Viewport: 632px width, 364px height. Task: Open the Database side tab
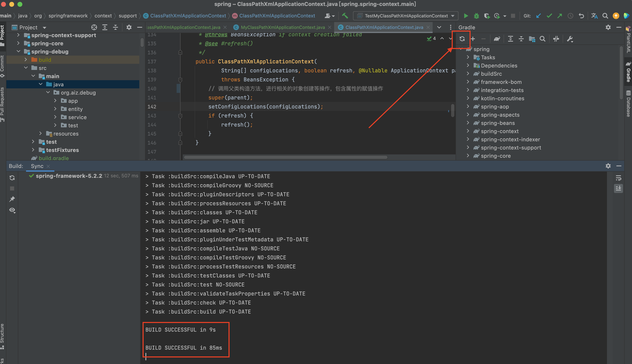[x=628, y=104]
